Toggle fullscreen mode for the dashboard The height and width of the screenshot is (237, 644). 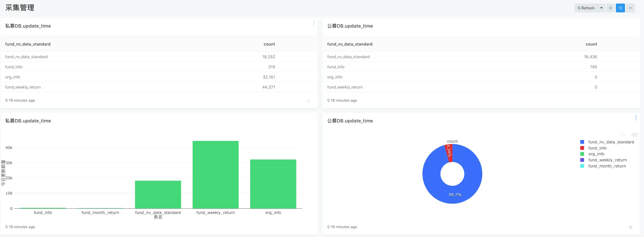pos(611,8)
